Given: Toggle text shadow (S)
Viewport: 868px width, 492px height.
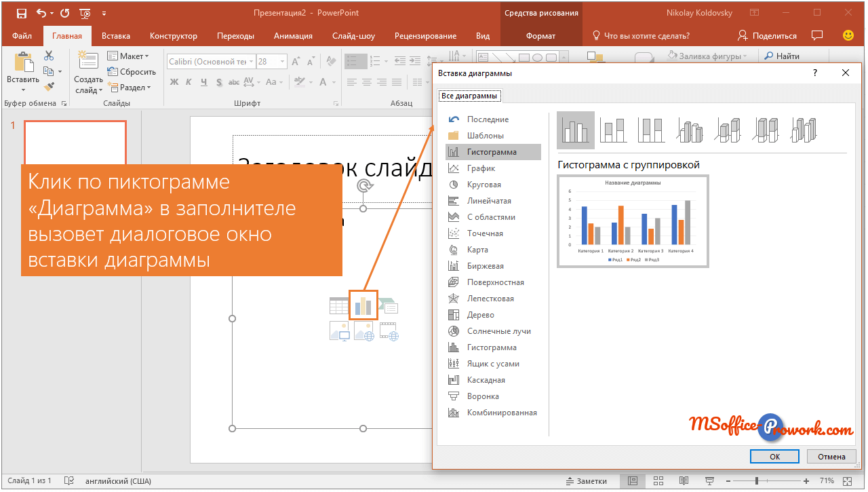Looking at the screenshot, I should coord(218,82).
